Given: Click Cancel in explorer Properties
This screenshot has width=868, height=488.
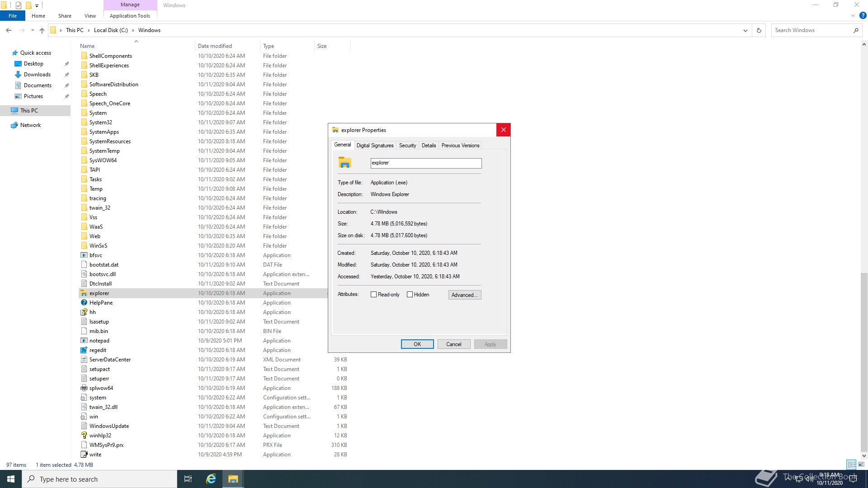Looking at the screenshot, I should 454,344.
